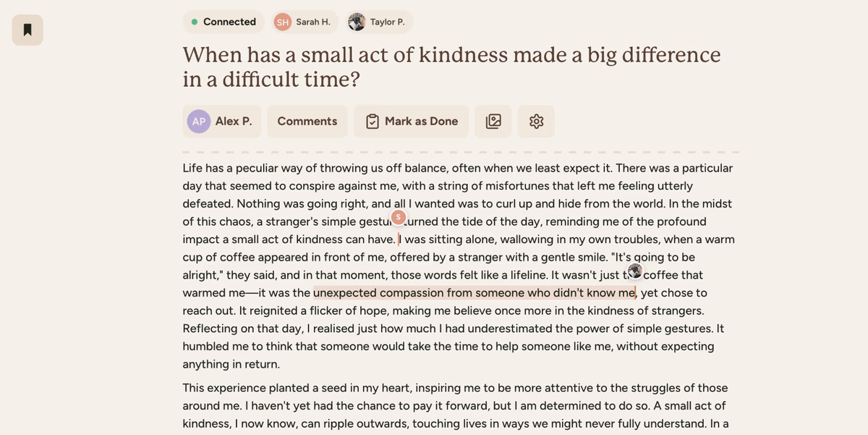Click the kindness prompt title heading
Screen dimensions: 868x435
[451, 67]
